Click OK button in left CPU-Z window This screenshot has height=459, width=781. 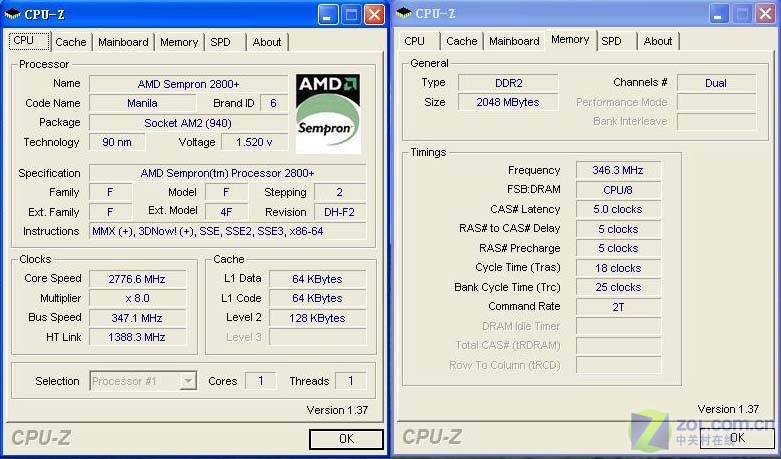(347, 439)
